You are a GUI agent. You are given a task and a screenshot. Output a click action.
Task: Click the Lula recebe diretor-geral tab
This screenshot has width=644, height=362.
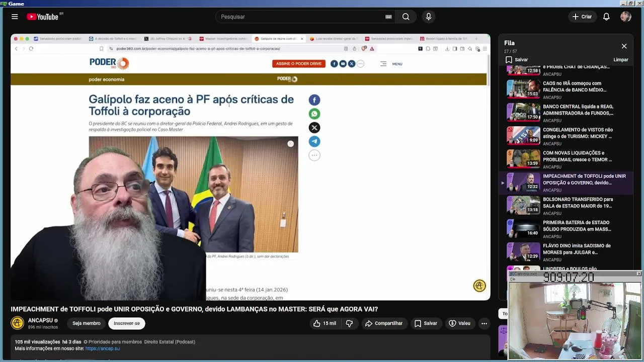333,39
